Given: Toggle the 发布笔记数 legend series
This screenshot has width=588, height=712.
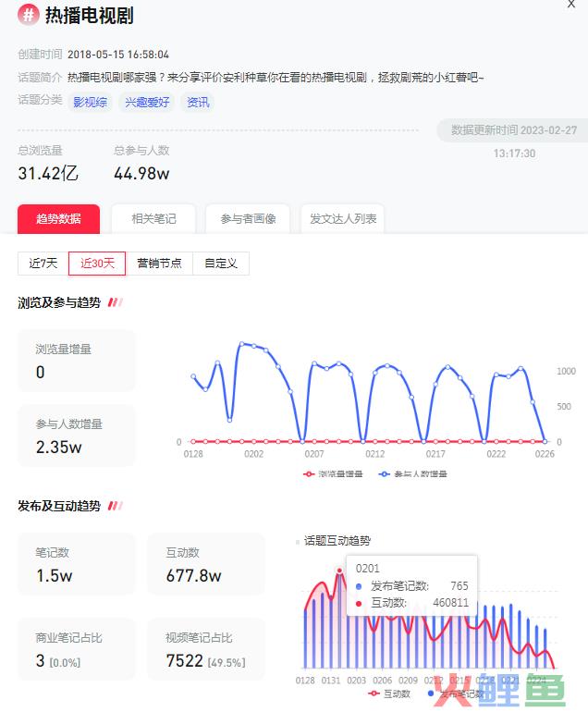Looking at the screenshot, I should (x=456, y=694).
